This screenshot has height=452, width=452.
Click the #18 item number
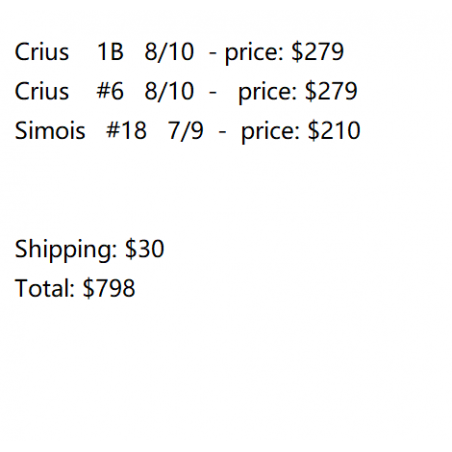[x=126, y=130]
